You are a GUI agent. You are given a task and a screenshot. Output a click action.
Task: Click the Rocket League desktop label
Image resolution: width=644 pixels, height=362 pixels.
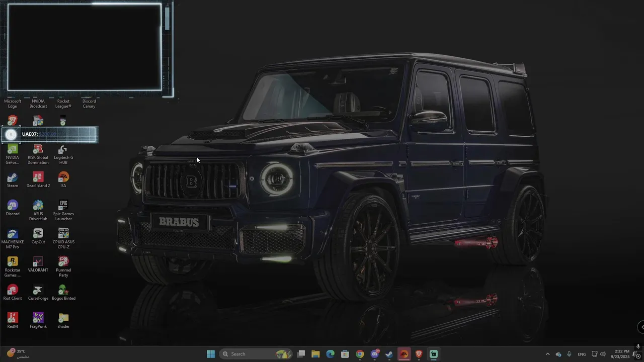coord(63,104)
